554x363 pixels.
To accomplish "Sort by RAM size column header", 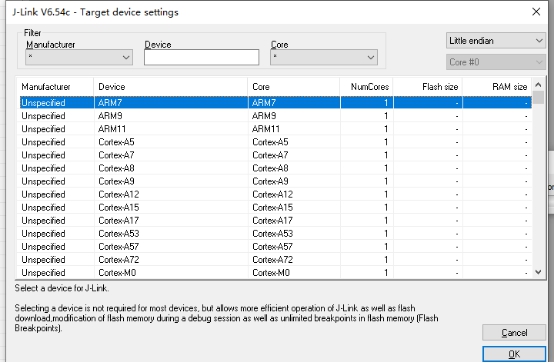I will pos(497,87).
